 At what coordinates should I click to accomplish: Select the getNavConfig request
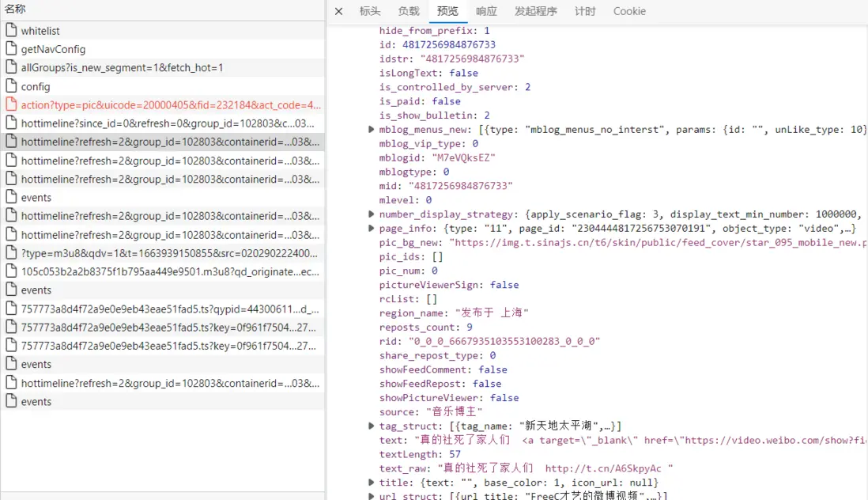pos(163,49)
